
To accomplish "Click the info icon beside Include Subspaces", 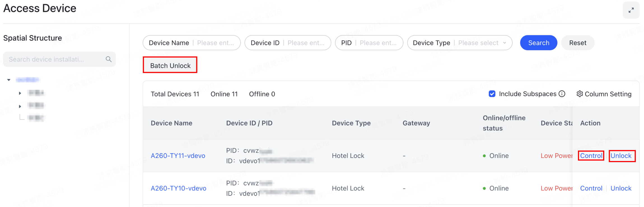I will coord(562,94).
